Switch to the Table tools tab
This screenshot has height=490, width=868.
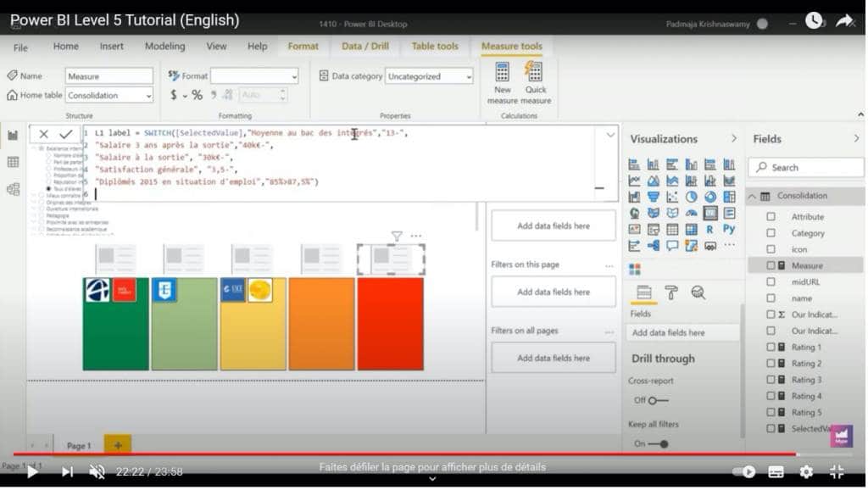[x=435, y=47]
